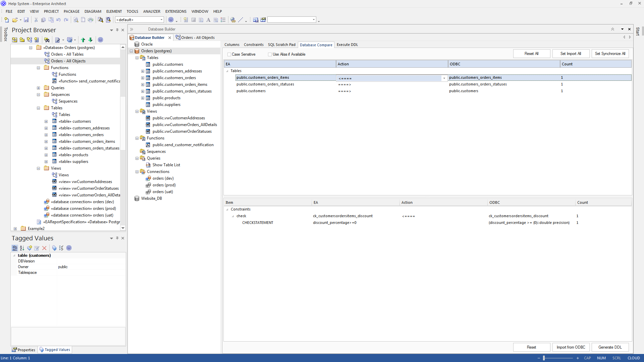644x362 pixels.
Task: Switch to the Execute DDL tab
Action: (347, 45)
